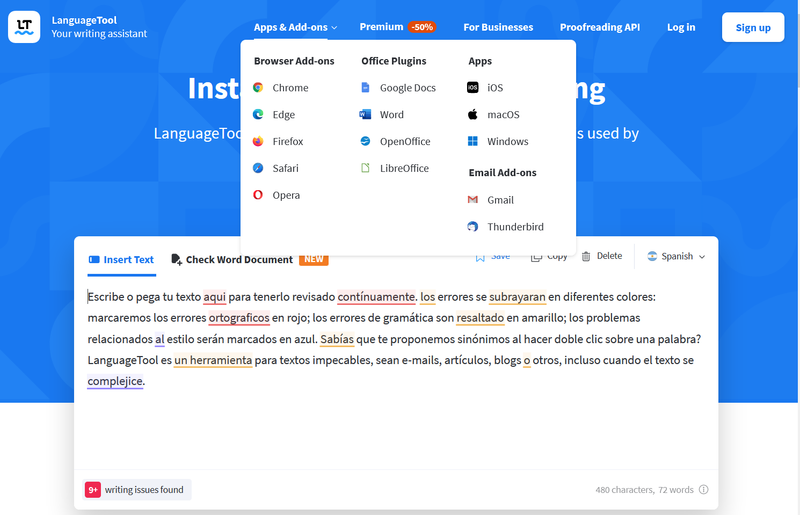Click the underlined word 'complejice' in the text
Image resolution: width=800 pixels, height=515 pixels.
click(x=115, y=381)
